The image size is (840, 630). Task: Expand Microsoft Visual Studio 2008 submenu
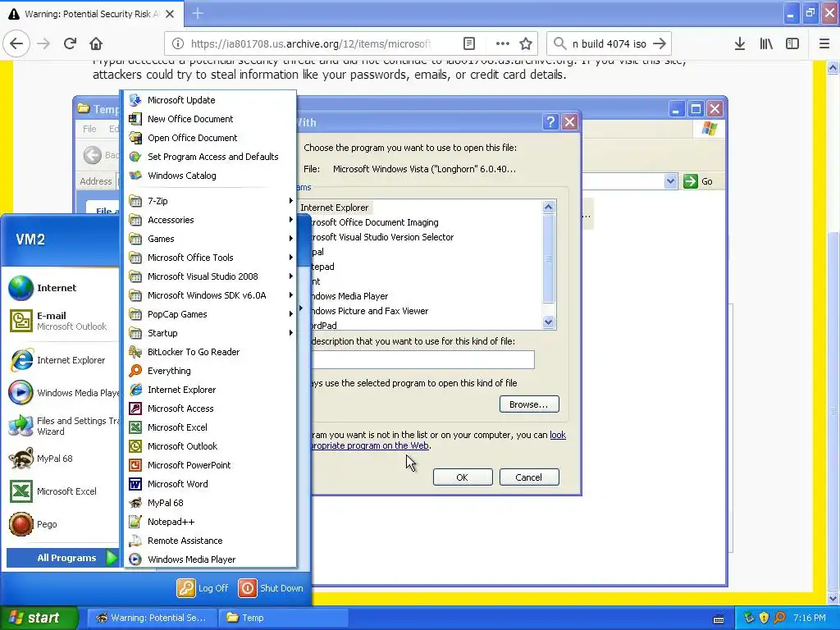pos(210,276)
